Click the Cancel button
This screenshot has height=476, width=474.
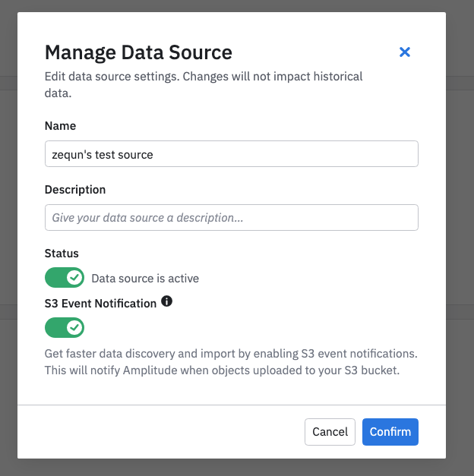coord(330,432)
